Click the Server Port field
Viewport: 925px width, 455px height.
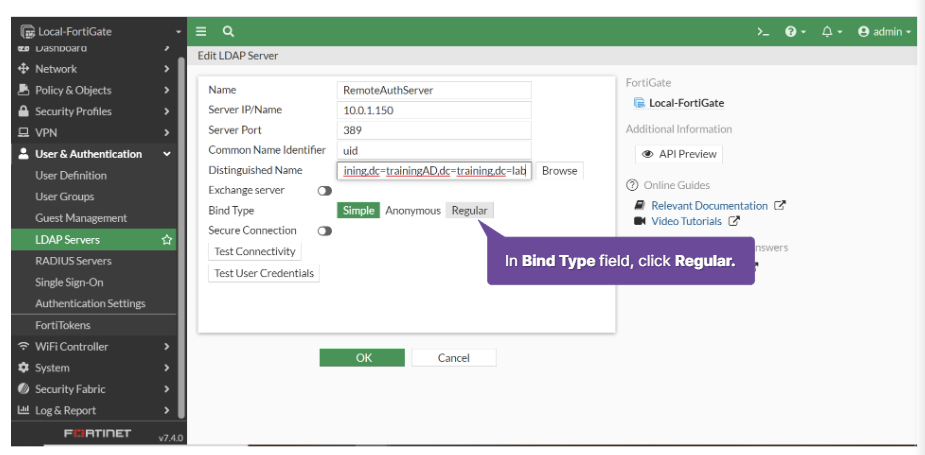point(434,130)
